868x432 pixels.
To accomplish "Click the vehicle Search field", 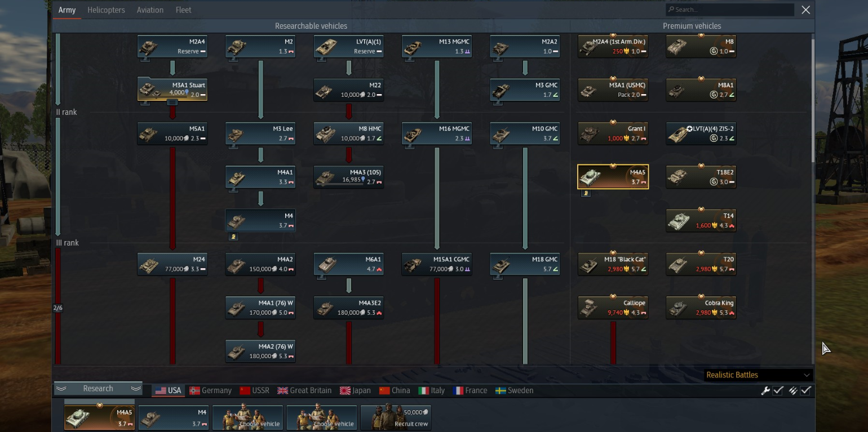I will (729, 10).
